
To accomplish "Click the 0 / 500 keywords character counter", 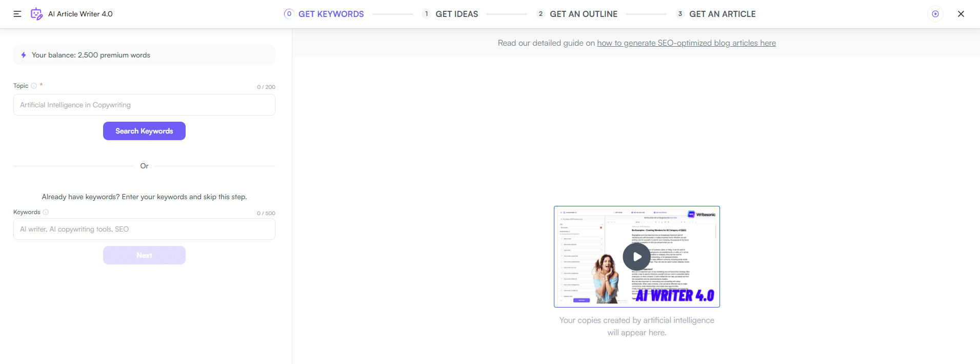I will 266,213.
